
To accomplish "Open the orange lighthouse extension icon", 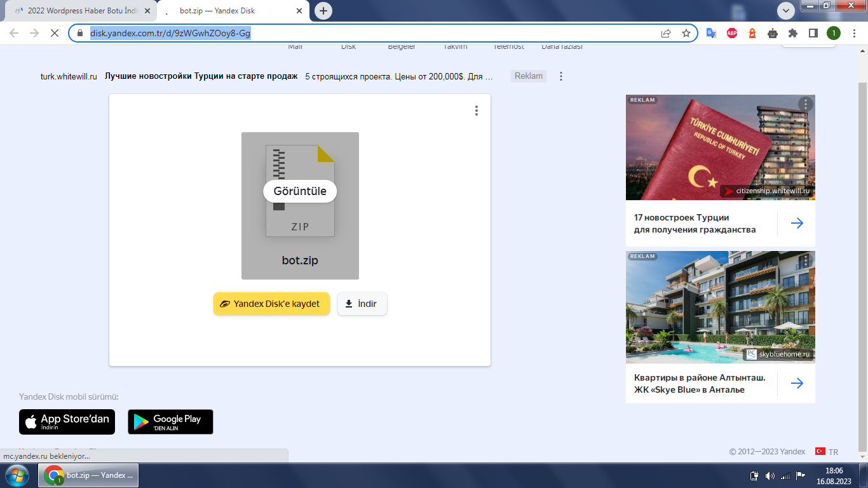I will tap(752, 33).
